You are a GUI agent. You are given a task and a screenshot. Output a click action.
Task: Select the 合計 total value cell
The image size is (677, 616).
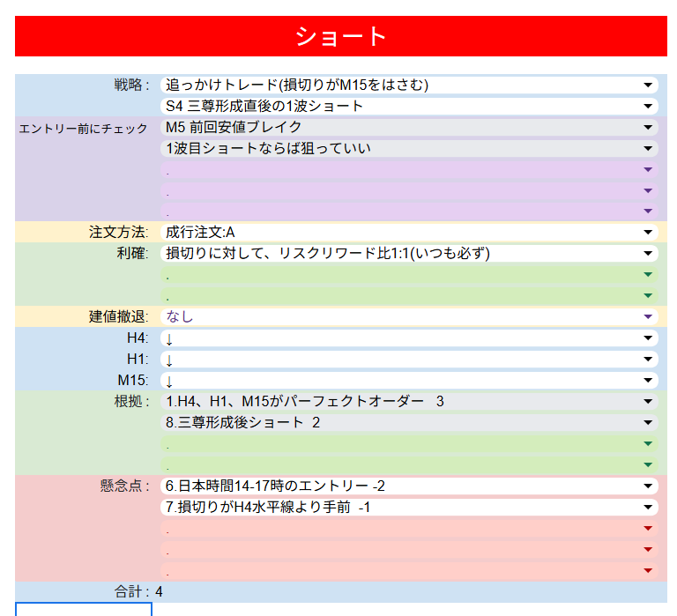pyautogui.click(x=160, y=592)
